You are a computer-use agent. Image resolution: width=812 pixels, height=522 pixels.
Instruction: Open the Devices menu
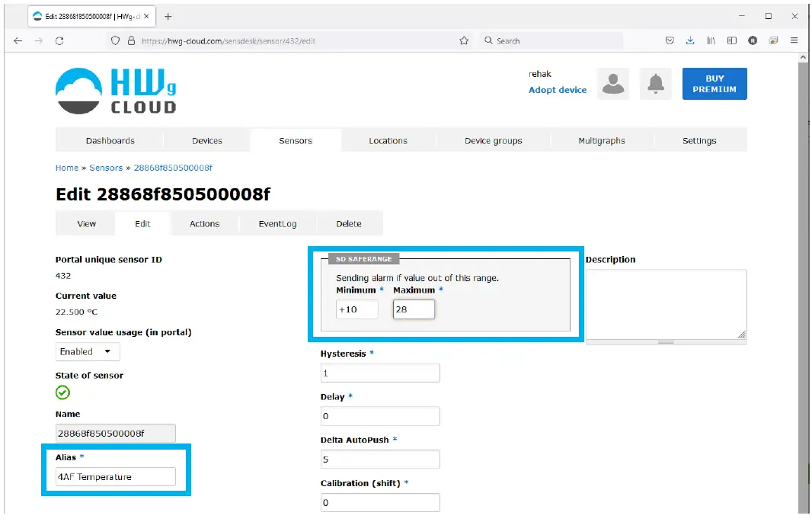click(x=207, y=141)
